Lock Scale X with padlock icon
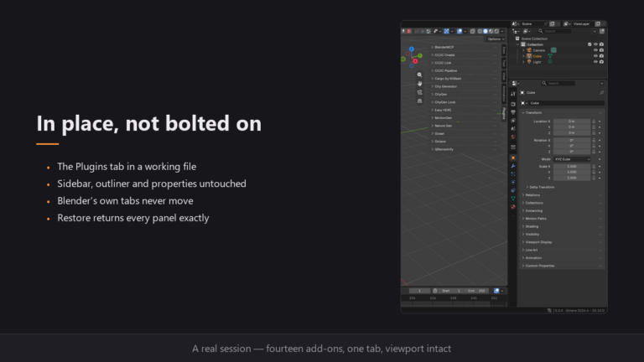 (594, 167)
